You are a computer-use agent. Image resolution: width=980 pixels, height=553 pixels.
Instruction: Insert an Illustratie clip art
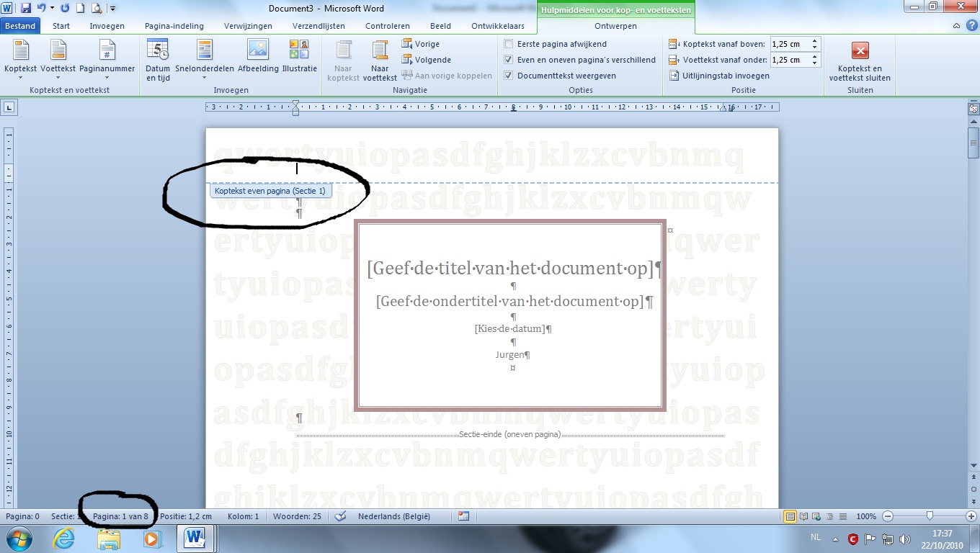(x=299, y=56)
